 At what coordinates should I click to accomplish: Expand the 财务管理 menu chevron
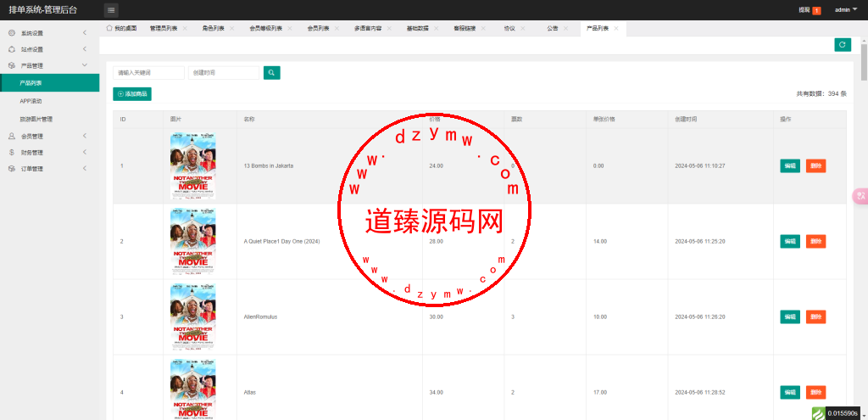pyautogui.click(x=85, y=153)
